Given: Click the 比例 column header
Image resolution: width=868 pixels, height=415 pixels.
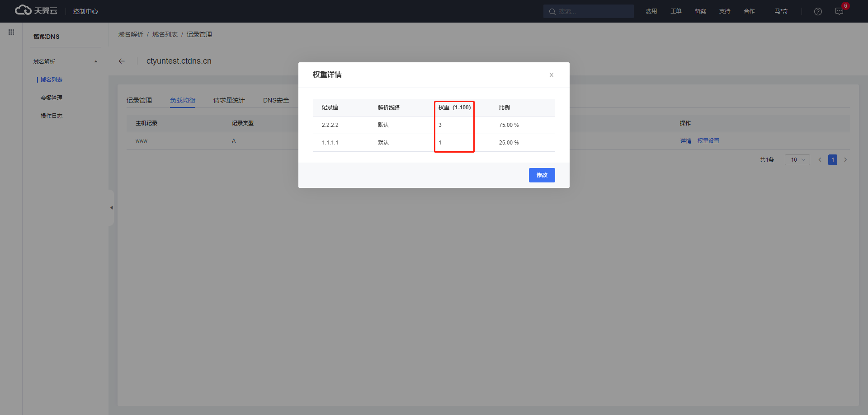Looking at the screenshot, I should 505,107.
